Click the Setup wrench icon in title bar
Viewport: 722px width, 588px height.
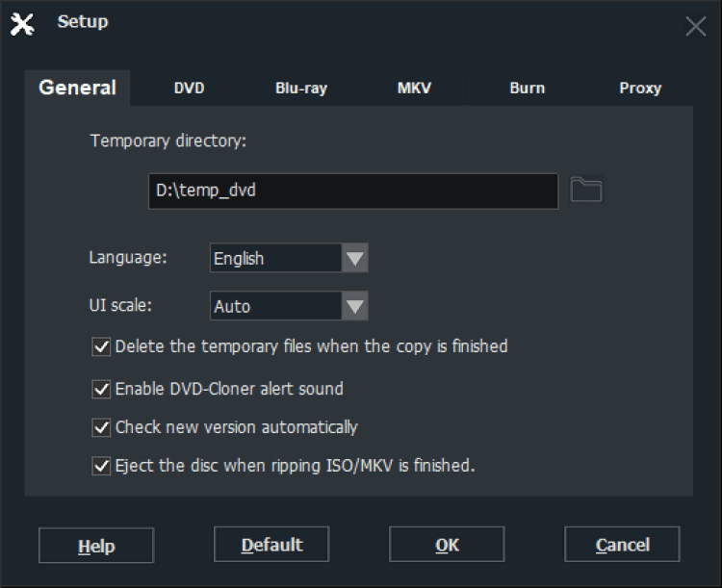point(23,24)
